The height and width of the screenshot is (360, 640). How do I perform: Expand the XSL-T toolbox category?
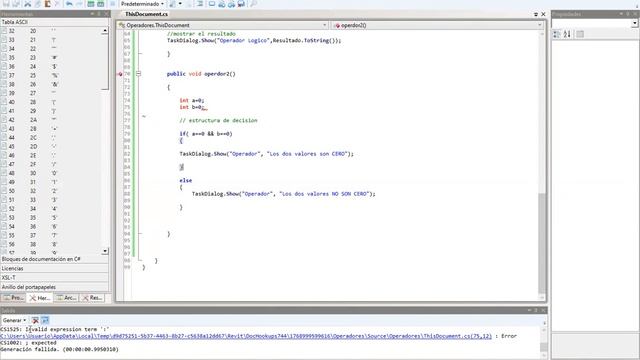pyautogui.click(x=55, y=278)
